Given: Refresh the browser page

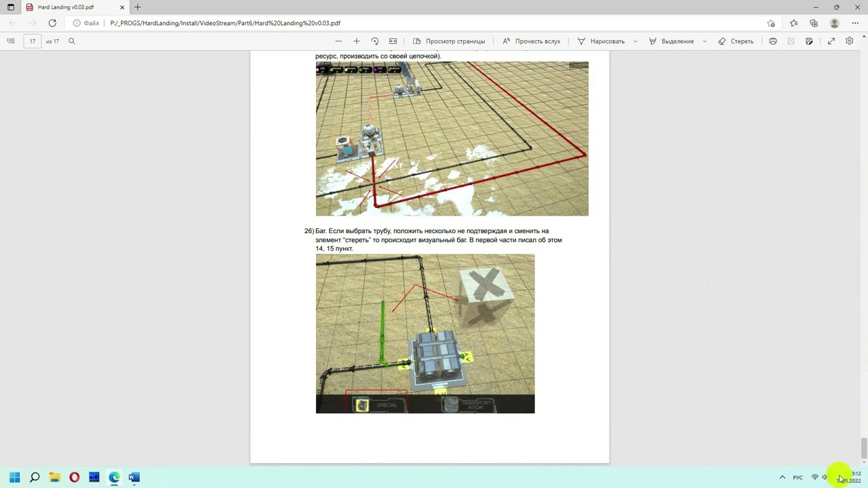Looking at the screenshot, I should tap(52, 23).
